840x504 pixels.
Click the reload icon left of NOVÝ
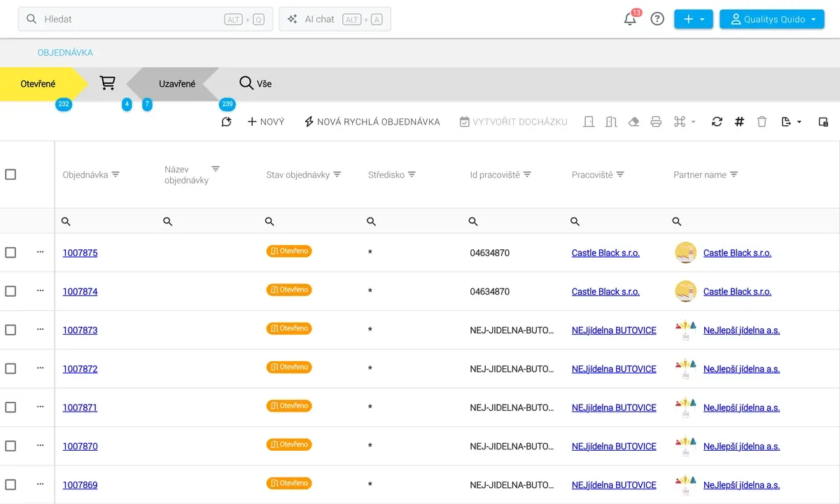pyautogui.click(x=226, y=122)
